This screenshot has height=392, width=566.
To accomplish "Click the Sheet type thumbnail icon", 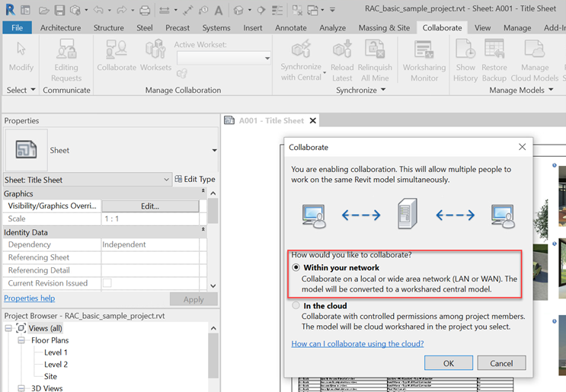I will (x=26, y=149).
